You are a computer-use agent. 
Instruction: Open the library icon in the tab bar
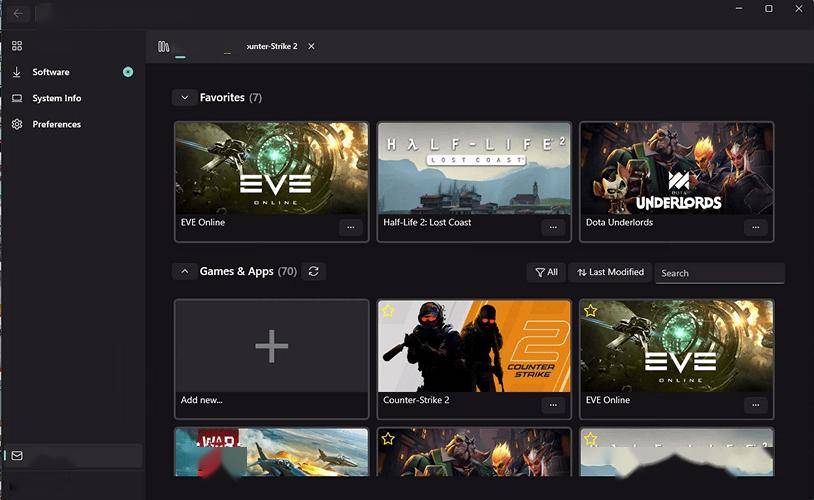[x=164, y=46]
